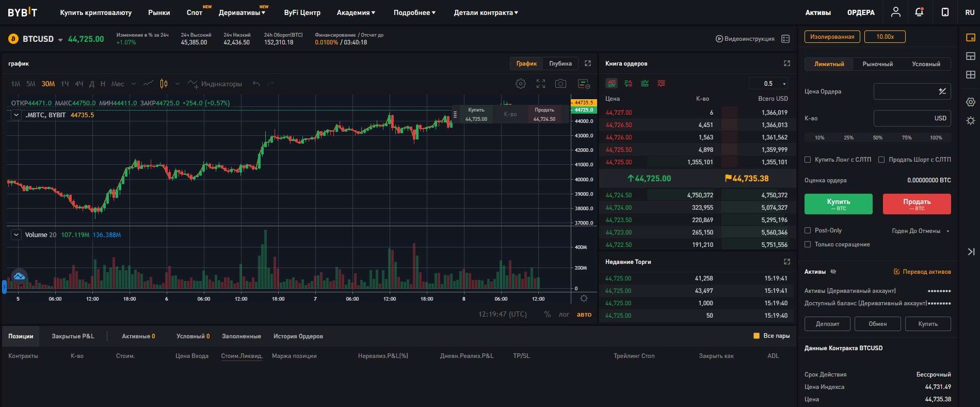Show combined buy and sell order book
The width and height of the screenshot is (980, 407).
click(x=612, y=83)
